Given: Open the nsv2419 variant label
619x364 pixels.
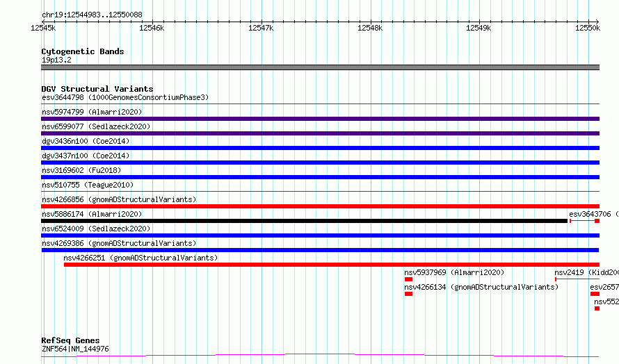Looking at the screenshot, I should click(x=586, y=272).
